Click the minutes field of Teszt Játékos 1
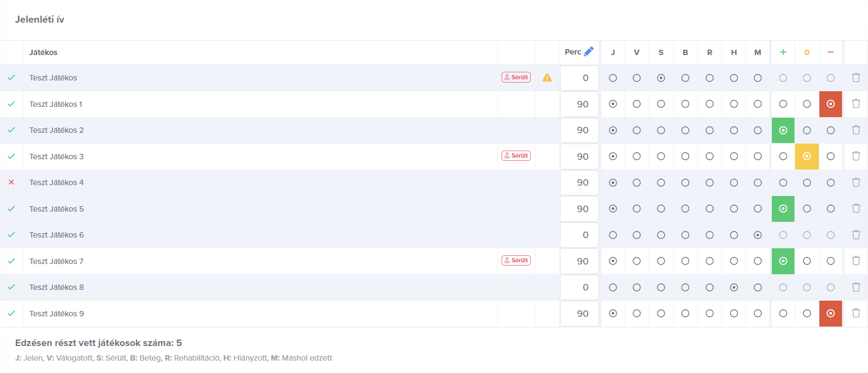The width and height of the screenshot is (868, 373). [x=579, y=104]
